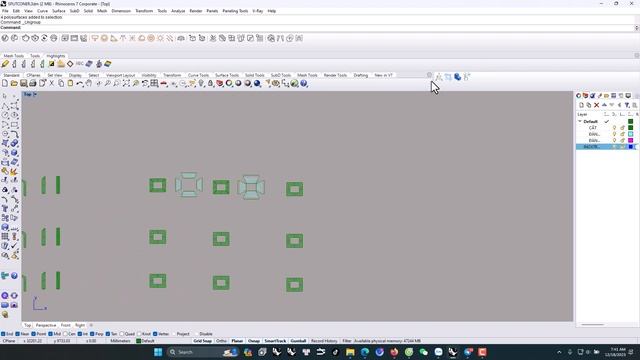
Task: Toggle visibility bulb of CẮT layer
Action: 614,128
